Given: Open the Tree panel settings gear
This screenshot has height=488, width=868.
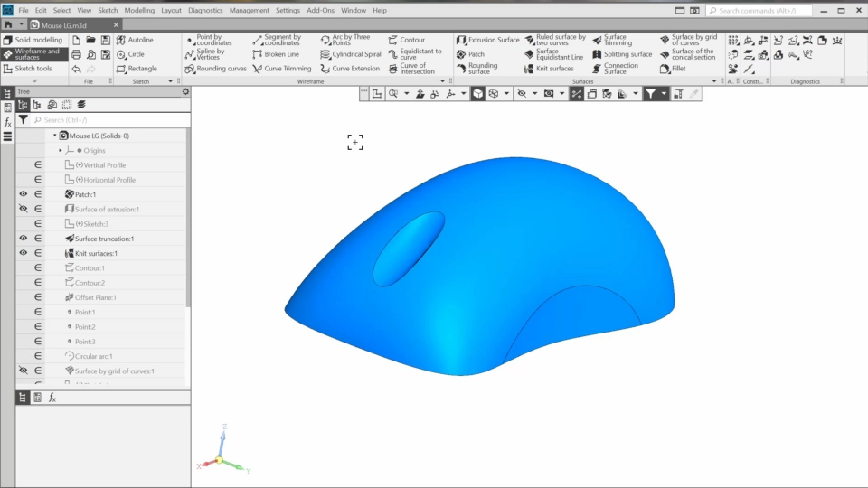Looking at the screenshot, I should pyautogui.click(x=185, y=91).
